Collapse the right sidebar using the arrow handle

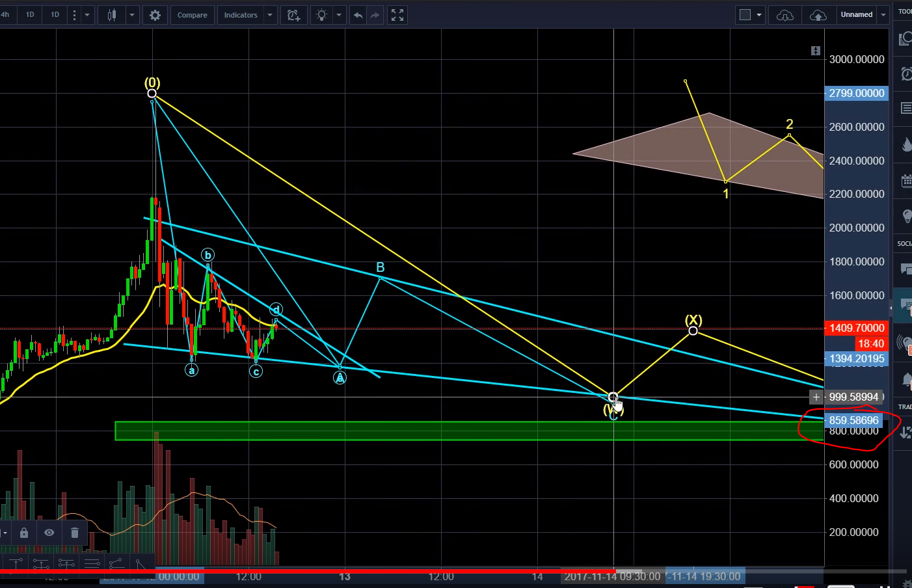coord(891,308)
